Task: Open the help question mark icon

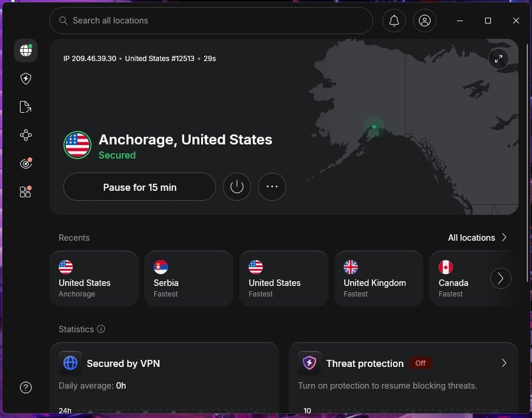Action: [x=26, y=387]
